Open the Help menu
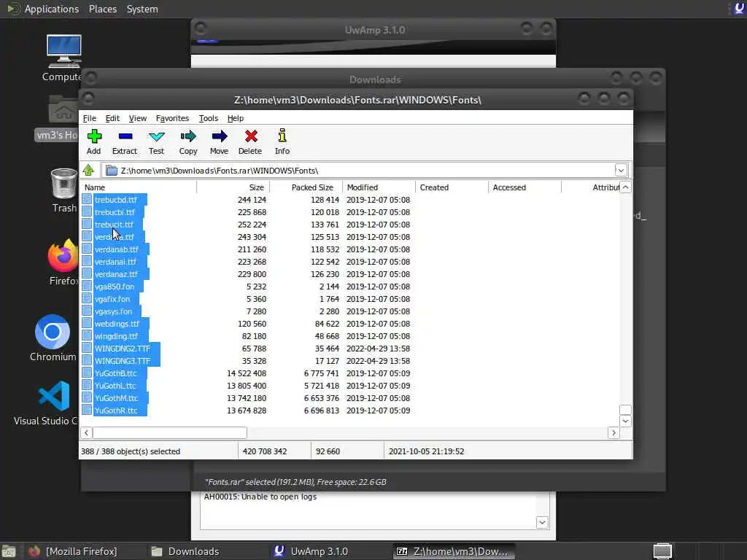 point(236,118)
